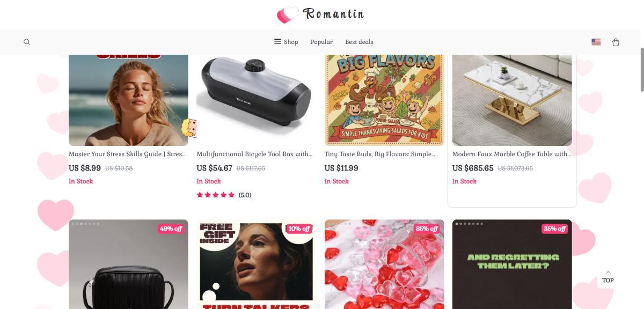Click the five-star rating of bicycle tool box
This screenshot has height=309, width=644.
(216, 195)
